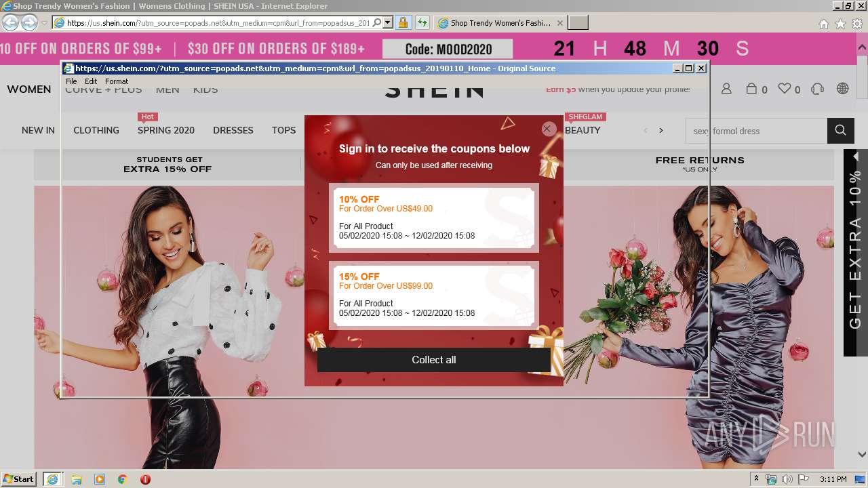
Task: Open the address bar dropdown arrow
Action: (388, 22)
